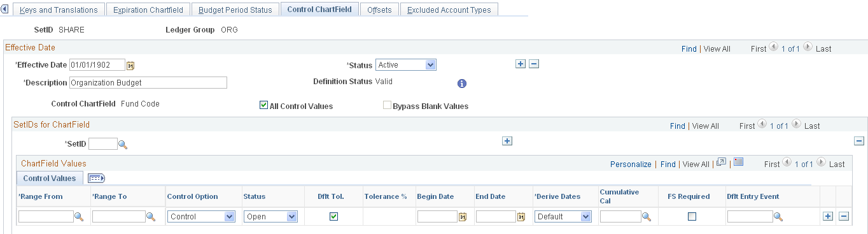Switch to Expiration Chartfield tab
The image size is (868, 234).
pyautogui.click(x=148, y=10)
